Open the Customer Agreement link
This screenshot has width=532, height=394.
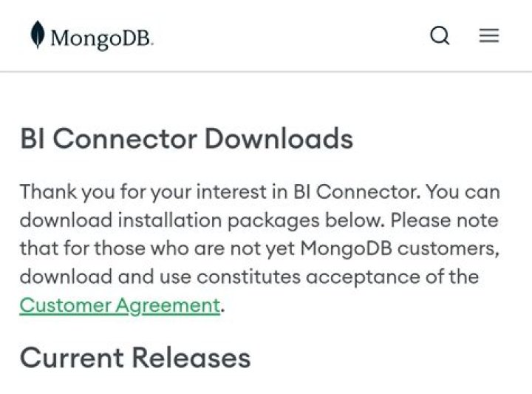[x=120, y=305]
